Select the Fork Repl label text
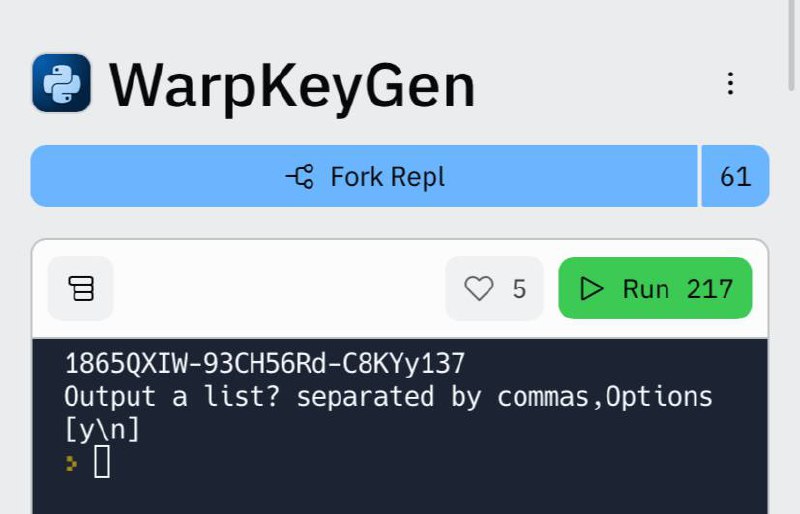The width and height of the screenshot is (800, 514). [388, 177]
